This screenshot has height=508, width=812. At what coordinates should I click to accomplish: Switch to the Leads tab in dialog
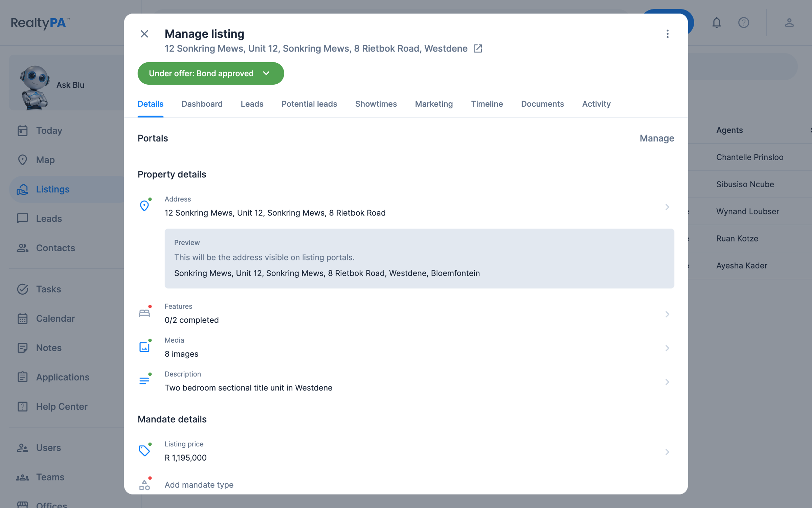[252, 104]
